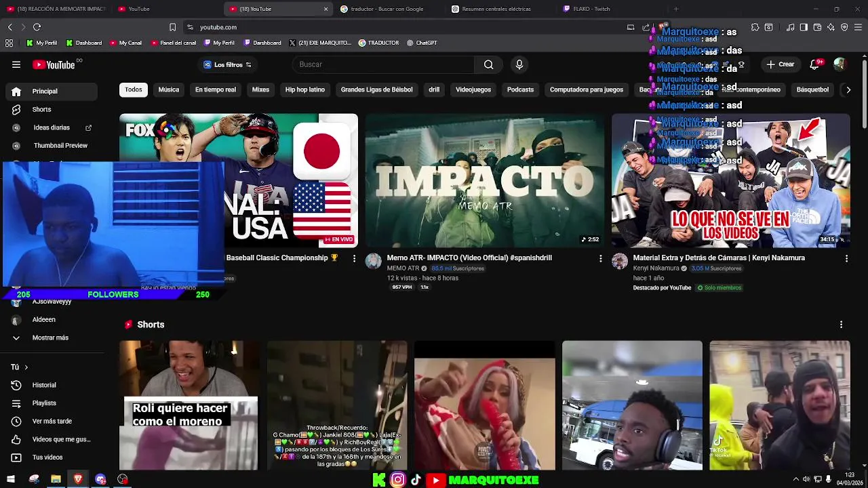Open File Explorer from the taskbar
The height and width of the screenshot is (488, 868).
click(56, 479)
